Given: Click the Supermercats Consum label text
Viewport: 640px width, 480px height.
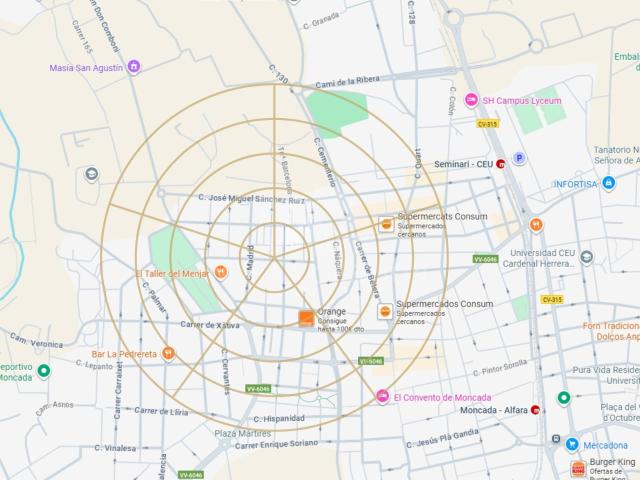Looking at the screenshot, I should (442, 216).
